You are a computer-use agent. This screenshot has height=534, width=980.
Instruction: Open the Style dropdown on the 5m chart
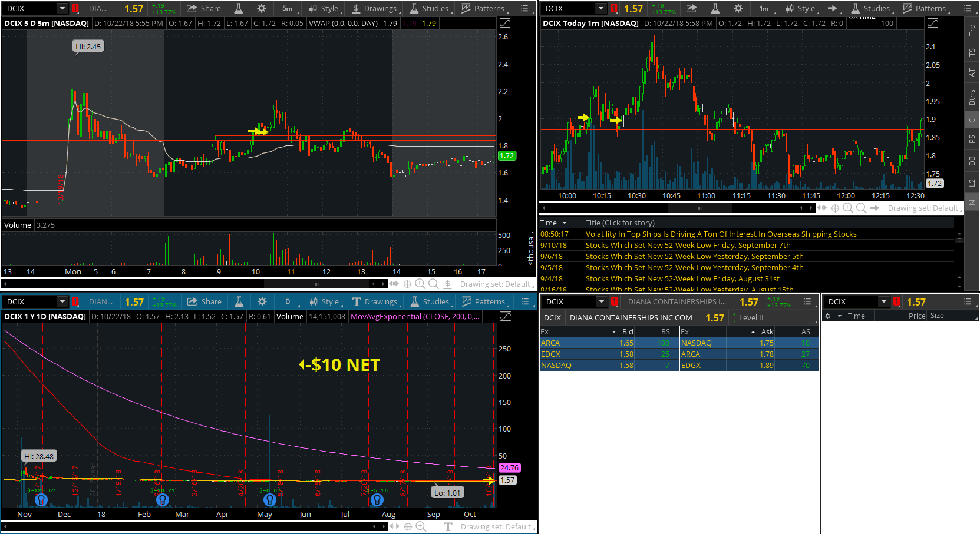(x=324, y=8)
